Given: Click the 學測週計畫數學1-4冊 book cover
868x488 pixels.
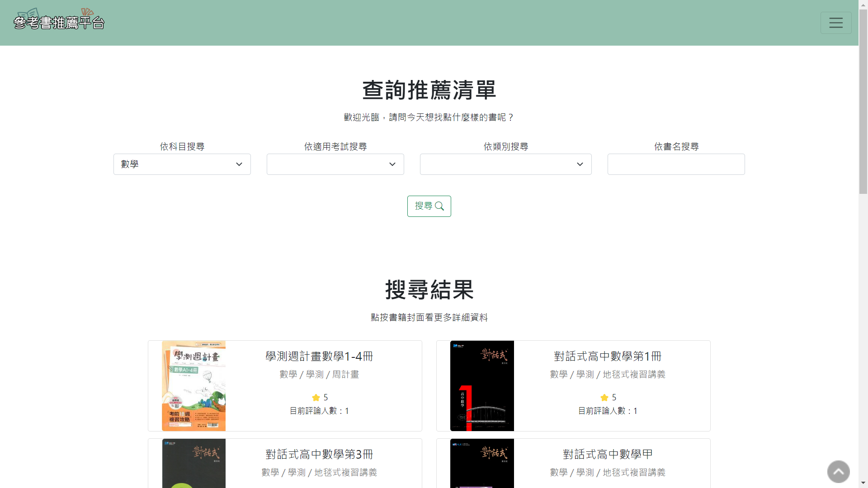Looking at the screenshot, I should [x=193, y=385].
